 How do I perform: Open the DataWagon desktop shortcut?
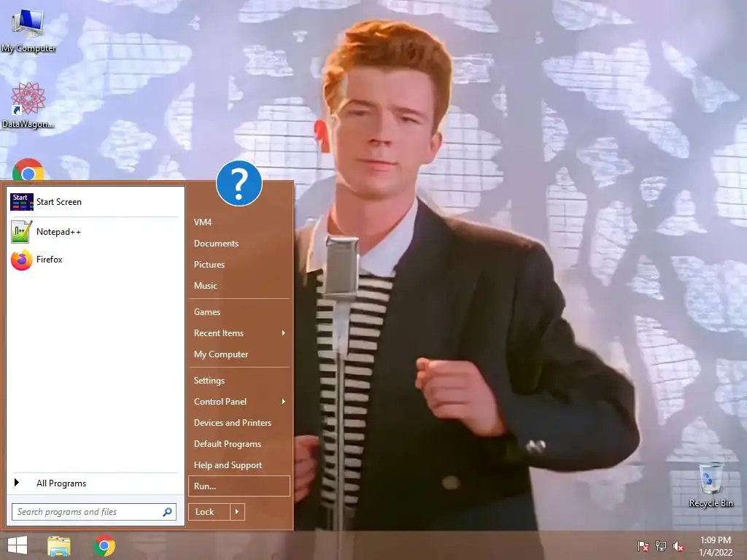pyautogui.click(x=28, y=105)
